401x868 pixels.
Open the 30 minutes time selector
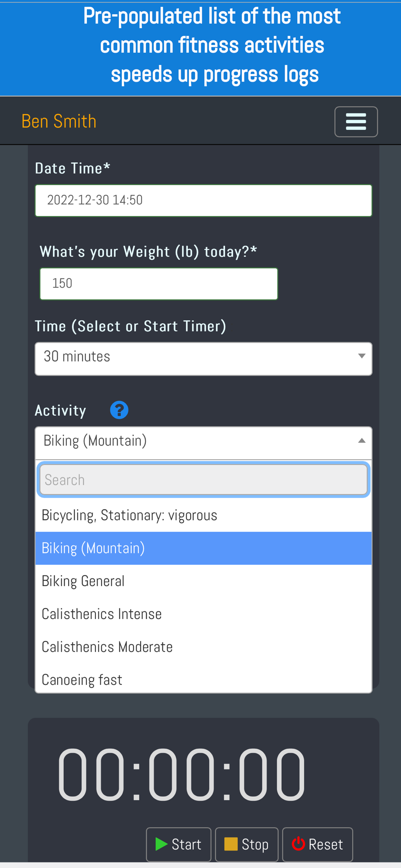point(204,358)
